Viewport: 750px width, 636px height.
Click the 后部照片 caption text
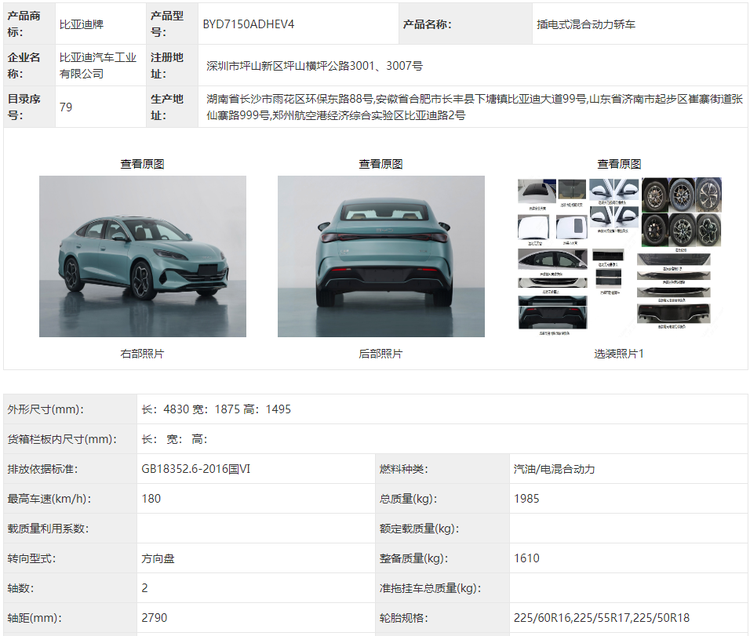tap(380, 354)
